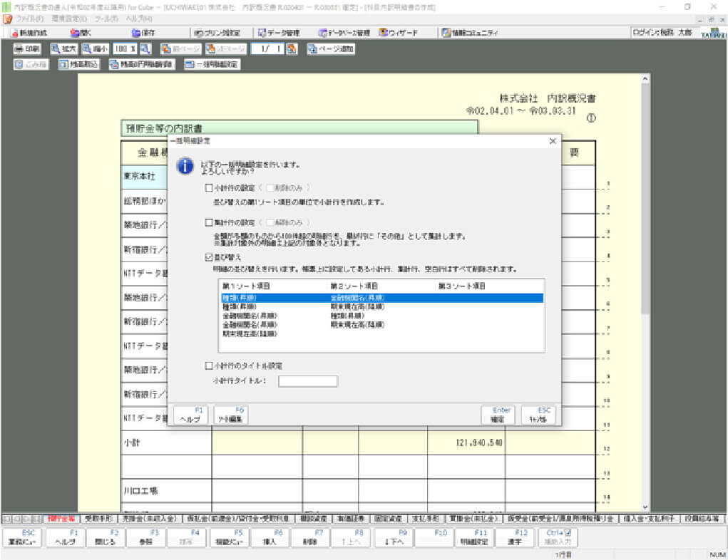Viewport: 728px width, 560px height.
Task: Open データ管理 from the toolbar
Action: (x=279, y=33)
